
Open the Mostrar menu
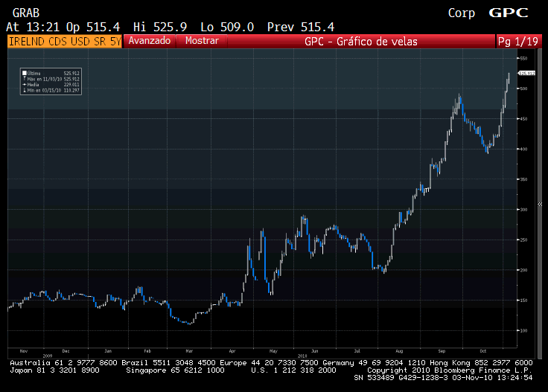[202, 41]
